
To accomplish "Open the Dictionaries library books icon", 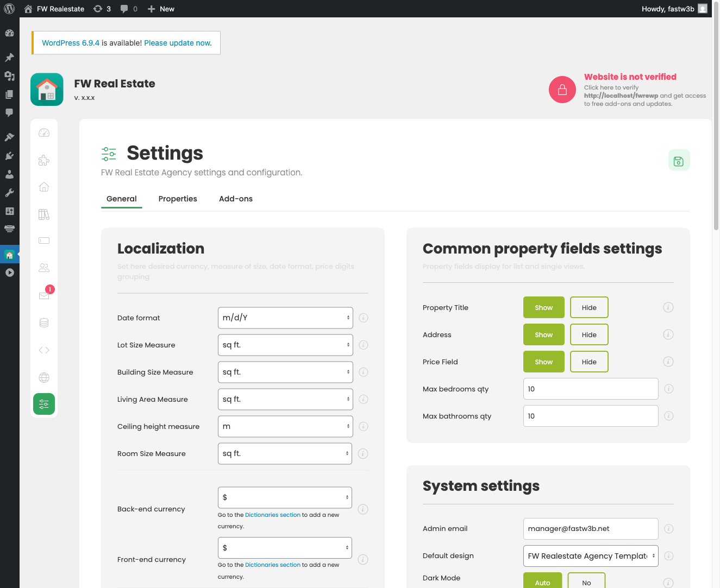I will point(44,213).
